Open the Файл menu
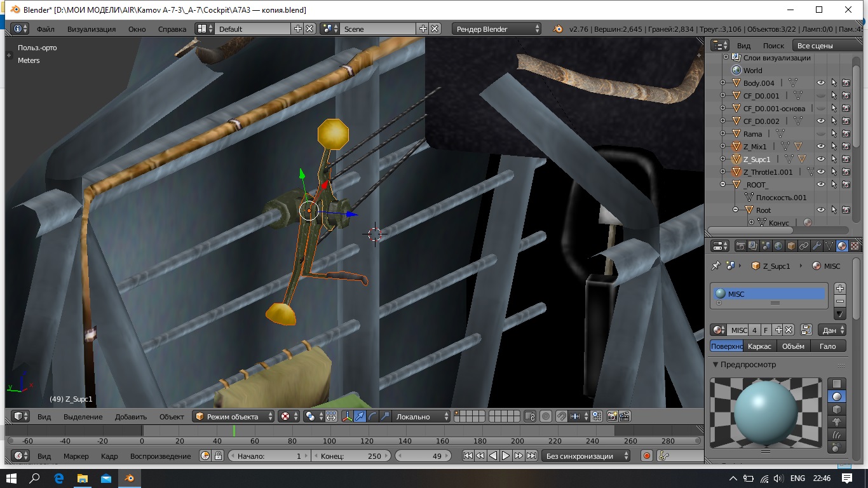Screen dimensions: 868x488 pyautogui.click(x=45, y=29)
